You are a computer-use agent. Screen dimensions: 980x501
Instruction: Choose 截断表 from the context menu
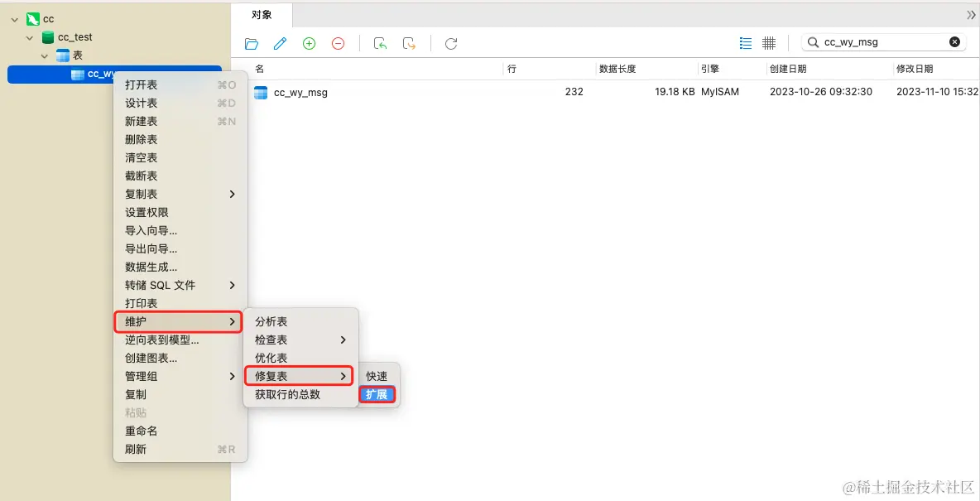180,176
